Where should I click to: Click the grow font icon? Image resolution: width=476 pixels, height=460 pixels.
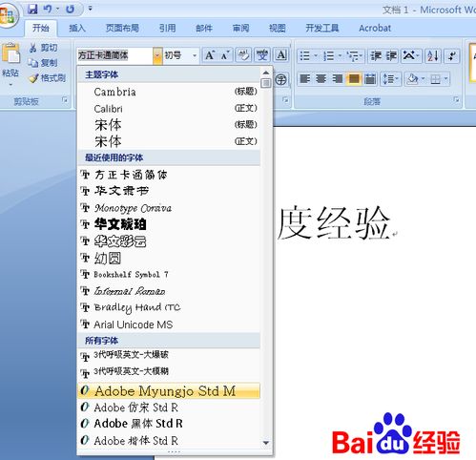pos(210,55)
